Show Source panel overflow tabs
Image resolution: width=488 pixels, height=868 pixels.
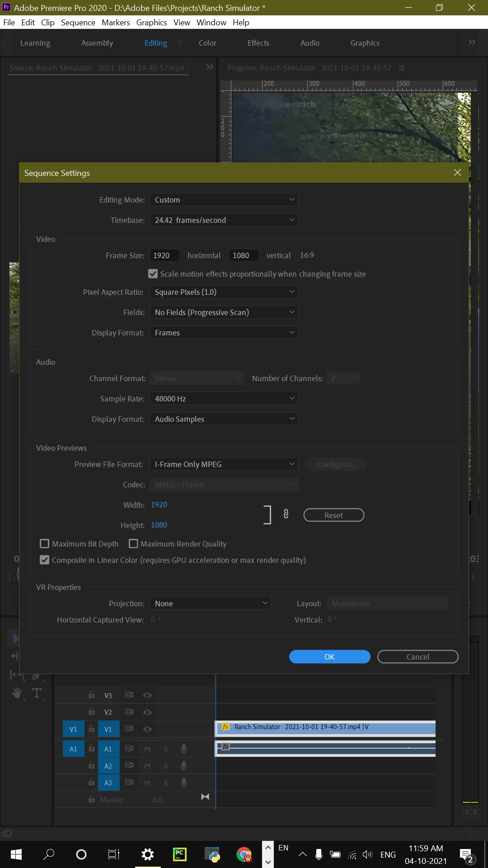point(210,67)
